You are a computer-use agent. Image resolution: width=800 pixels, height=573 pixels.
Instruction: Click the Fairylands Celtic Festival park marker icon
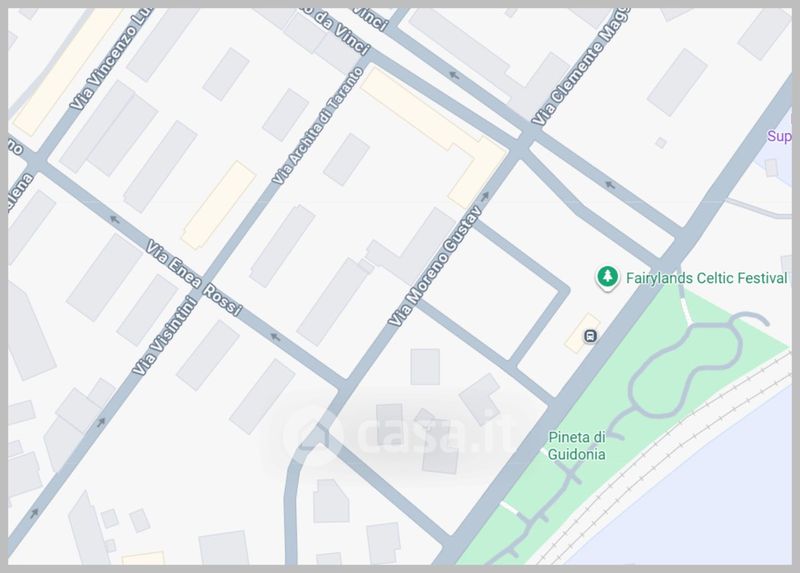[x=607, y=278]
